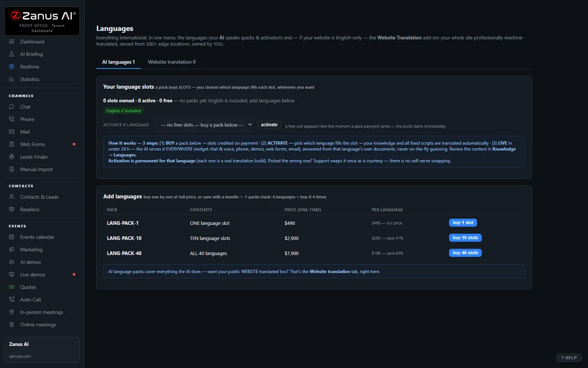This screenshot has width=588, height=368.
Task: Click the "ALL 40 languages" cell
Action: tap(208, 253)
